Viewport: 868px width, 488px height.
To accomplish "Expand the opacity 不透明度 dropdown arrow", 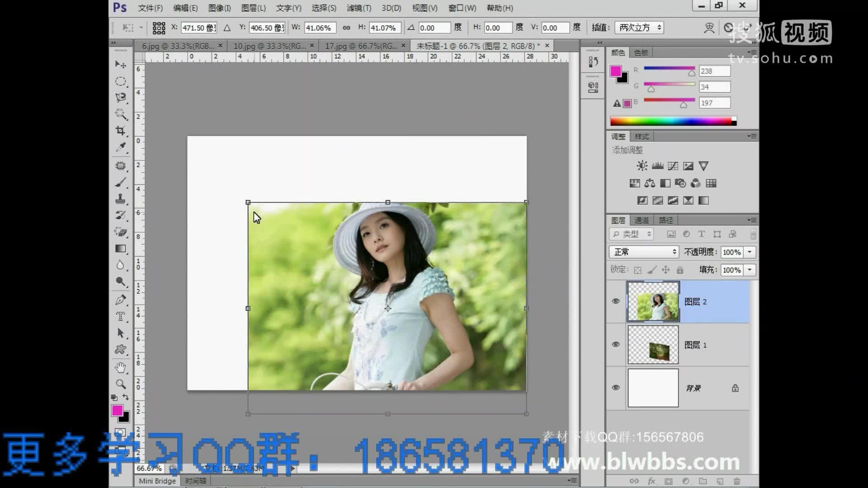I will pos(750,252).
